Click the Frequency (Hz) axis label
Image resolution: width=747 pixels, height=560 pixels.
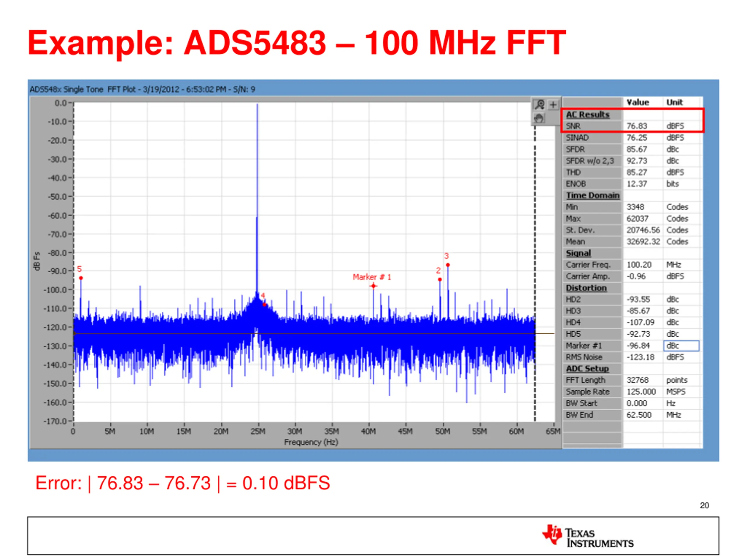pos(311,442)
